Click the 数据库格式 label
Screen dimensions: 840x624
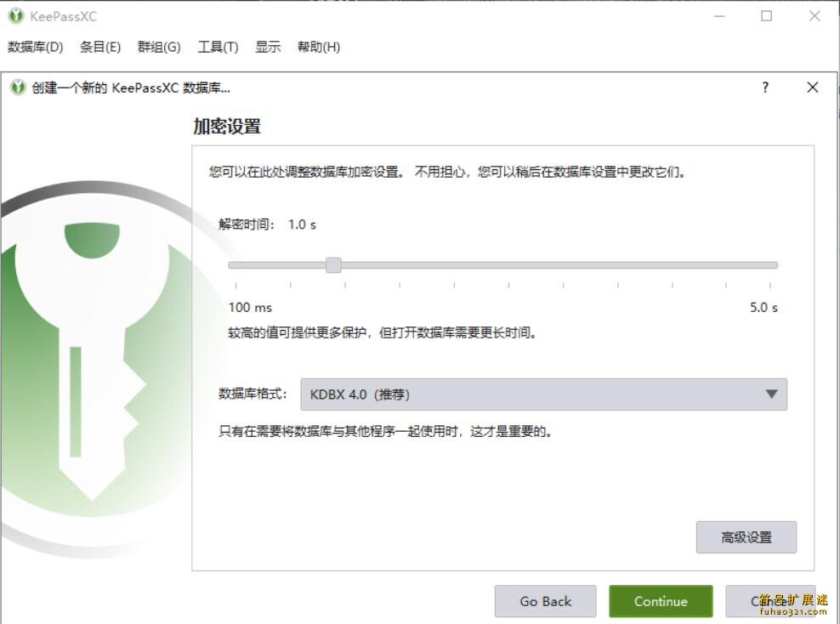[x=253, y=394]
